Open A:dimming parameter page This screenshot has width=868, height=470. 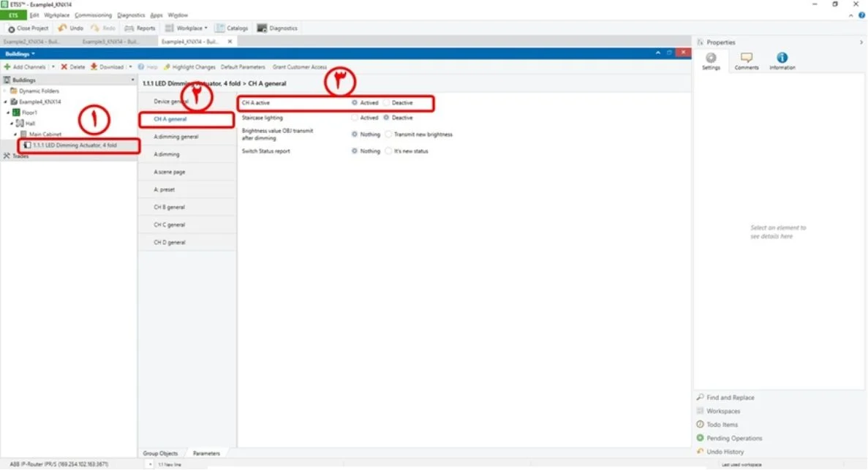[187, 154]
